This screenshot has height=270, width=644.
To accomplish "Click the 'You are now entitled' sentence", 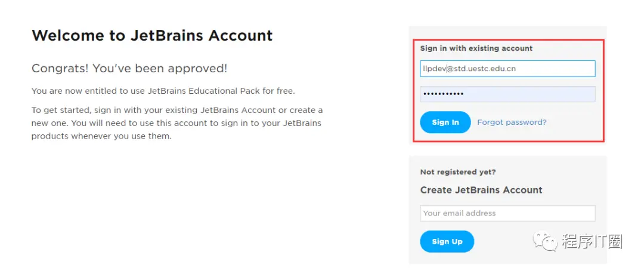I will (163, 91).
